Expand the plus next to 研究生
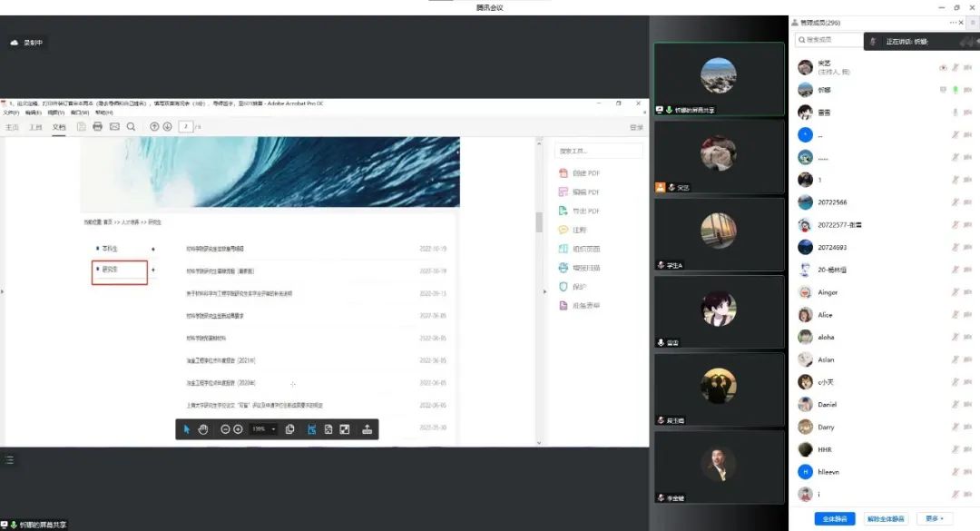The height and width of the screenshot is (531, 980). pos(152,270)
